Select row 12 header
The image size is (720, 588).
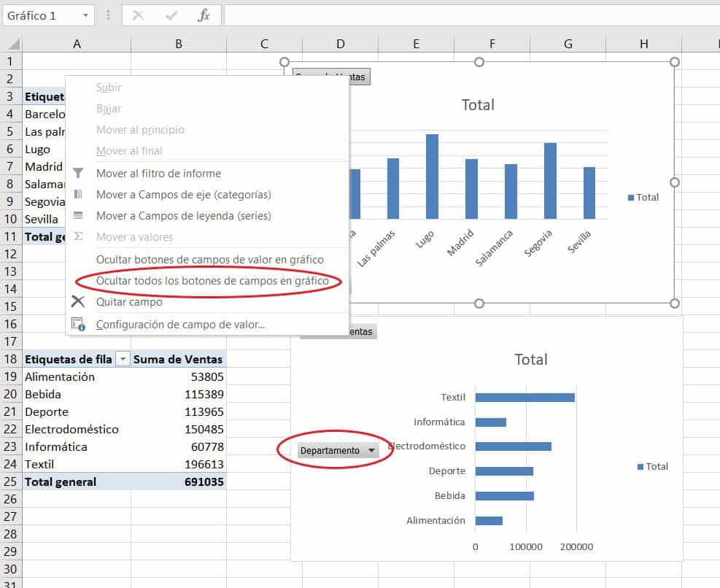point(10,254)
